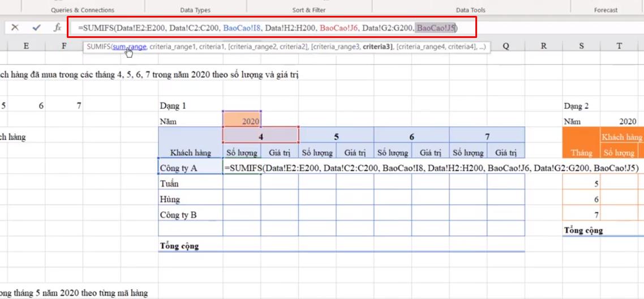Open Insert Function fx icon

tap(58, 28)
